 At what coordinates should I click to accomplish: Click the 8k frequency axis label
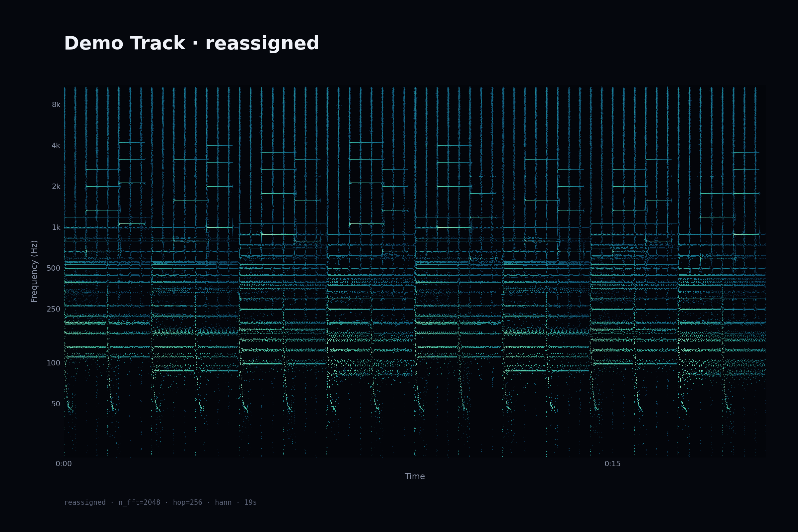click(56, 104)
